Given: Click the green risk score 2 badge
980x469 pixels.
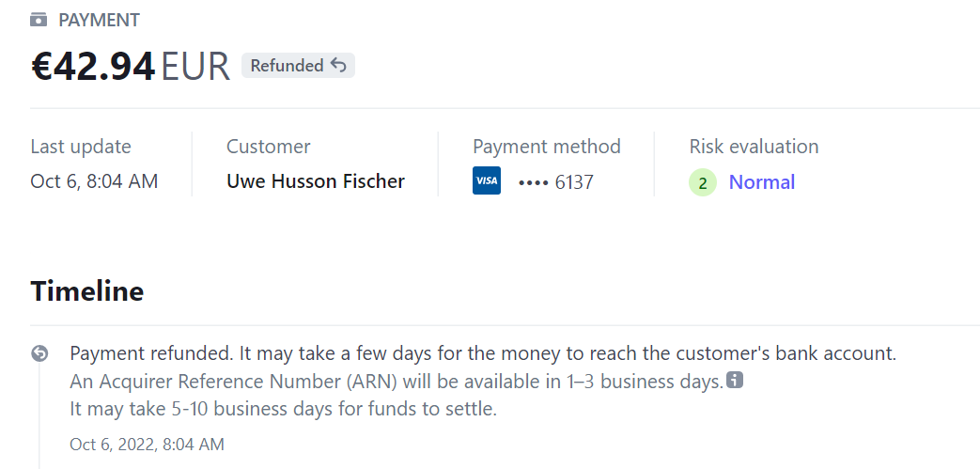Looking at the screenshot, I should [703, 182].
